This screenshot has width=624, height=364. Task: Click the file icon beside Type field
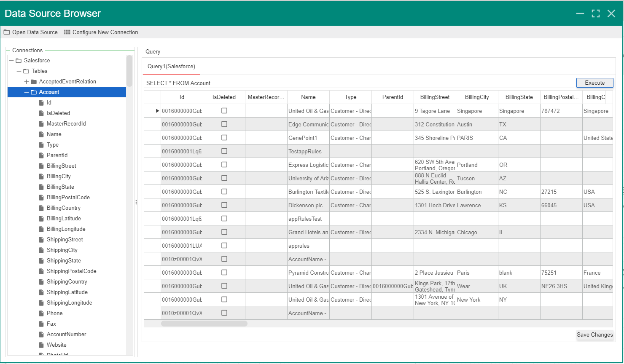pos(41,145)
